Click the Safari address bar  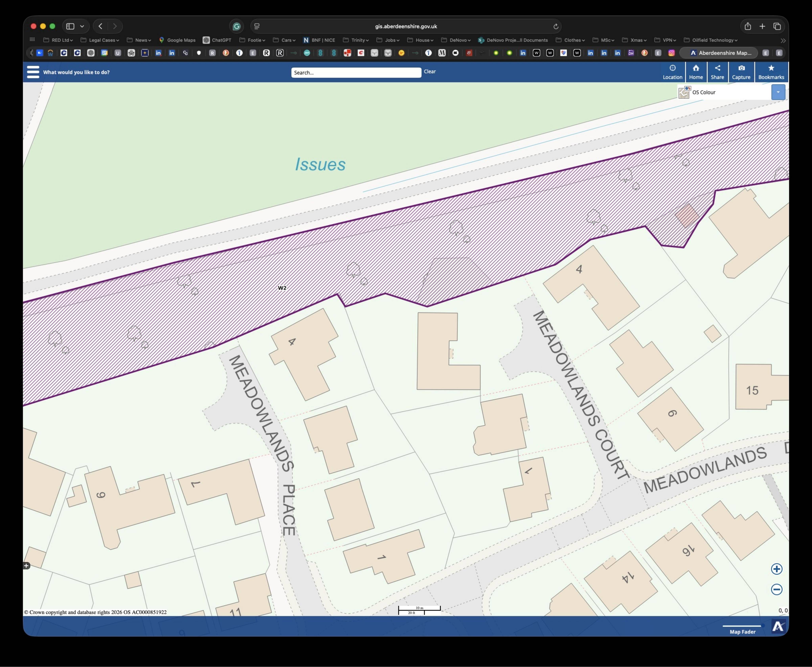(x=406, y=27)
